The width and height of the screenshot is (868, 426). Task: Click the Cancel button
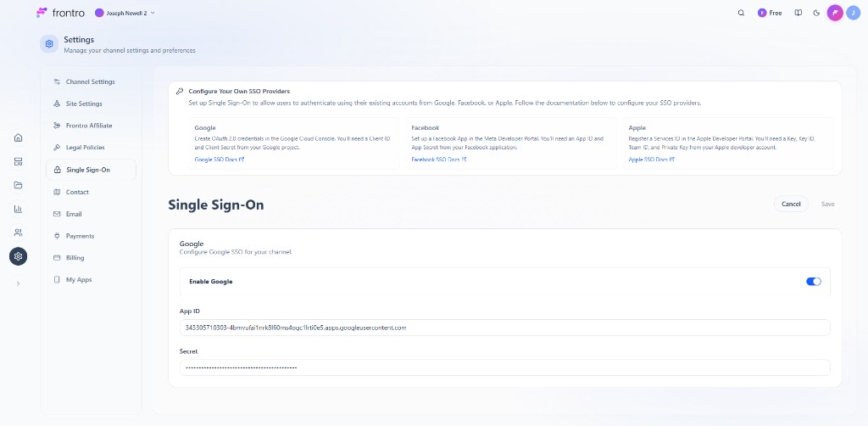click(790, 204)
